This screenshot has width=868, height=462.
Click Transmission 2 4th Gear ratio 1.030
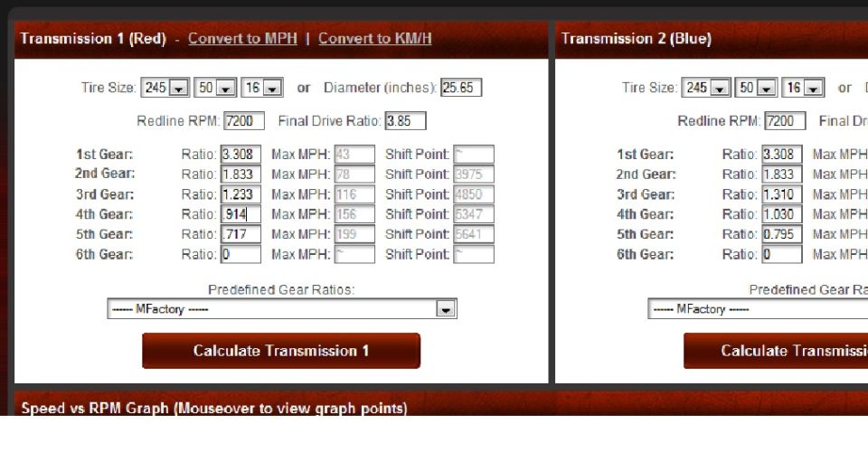point(781,214)
